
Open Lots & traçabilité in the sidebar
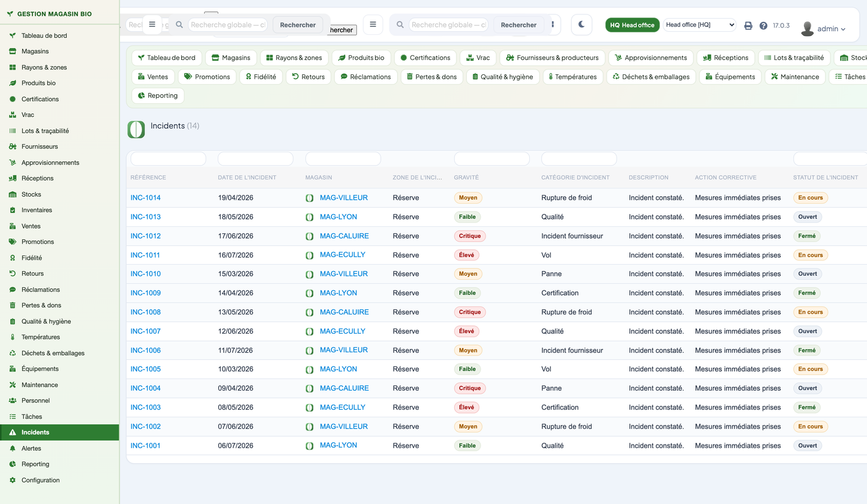(59, 131)
